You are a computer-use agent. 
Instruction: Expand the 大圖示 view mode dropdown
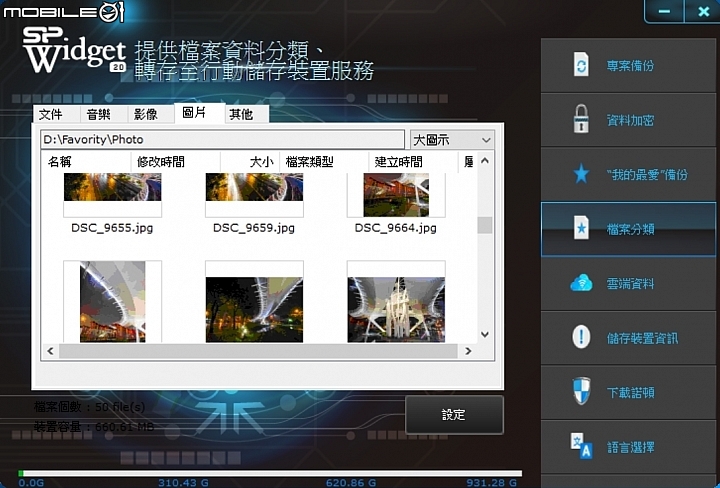(x=452, y=140)
